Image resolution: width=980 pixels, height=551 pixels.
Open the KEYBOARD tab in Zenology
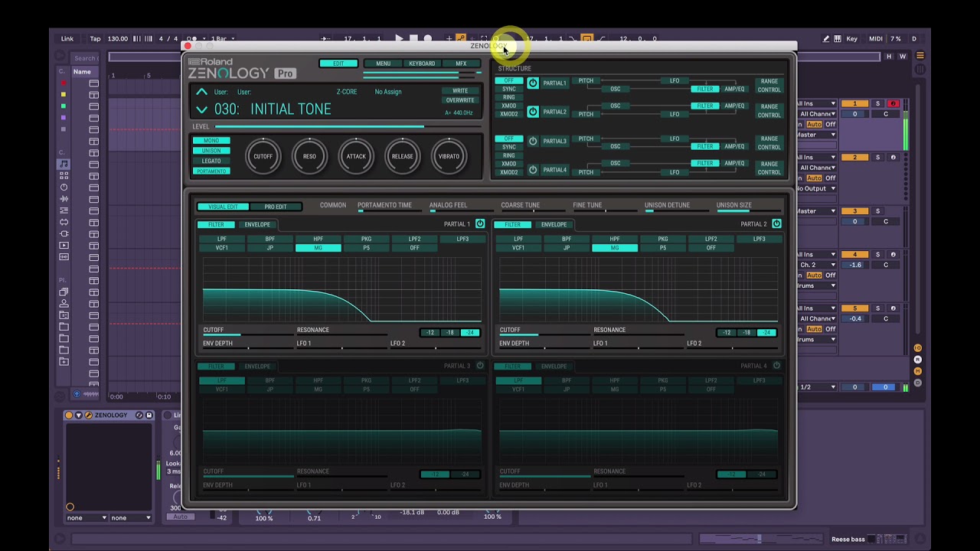(x=422, y=64)
